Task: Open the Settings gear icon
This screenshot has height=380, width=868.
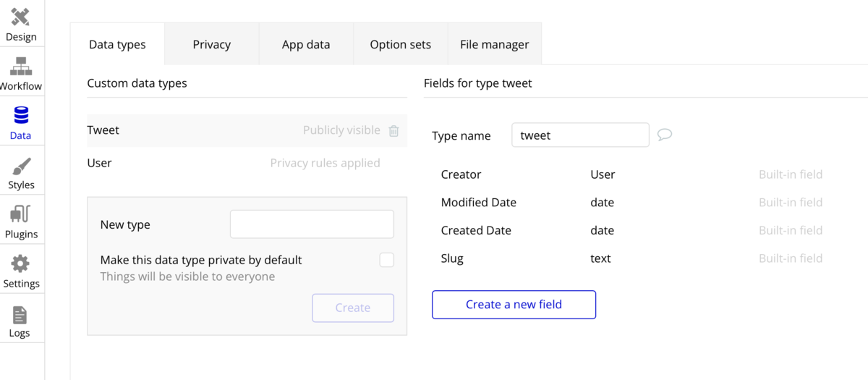Action: coord(20,263)
